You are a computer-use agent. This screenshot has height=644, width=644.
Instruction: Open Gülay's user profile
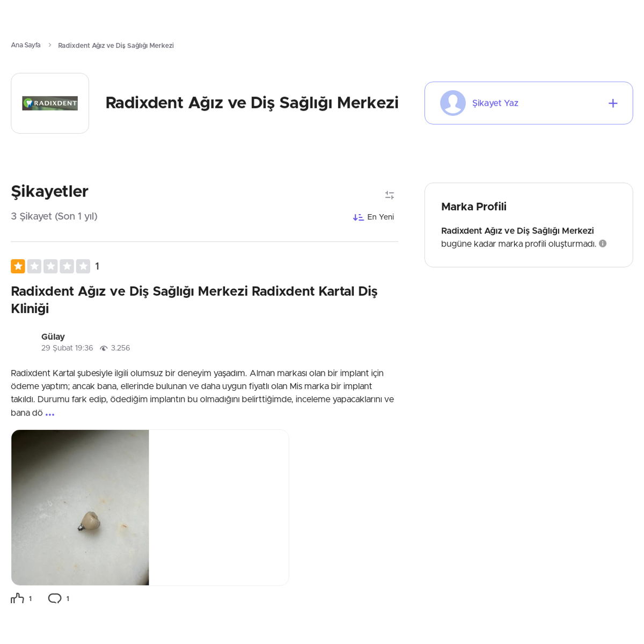click(x=53, y=336)
